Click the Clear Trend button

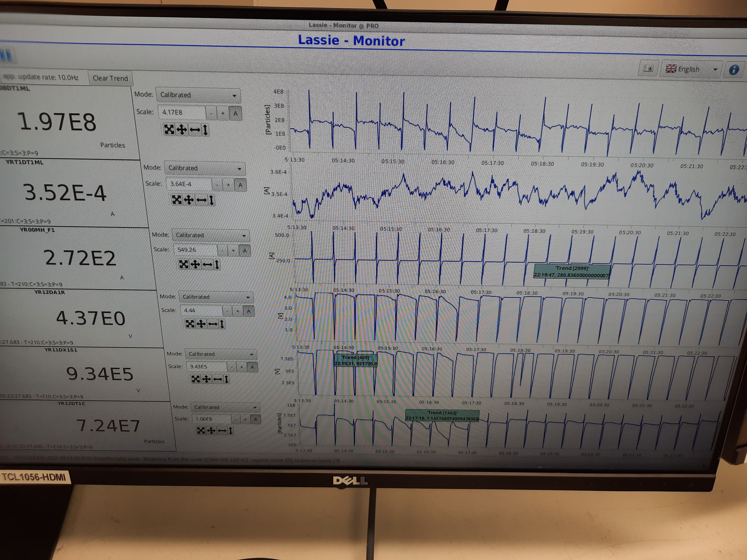(x=110, y=78)
